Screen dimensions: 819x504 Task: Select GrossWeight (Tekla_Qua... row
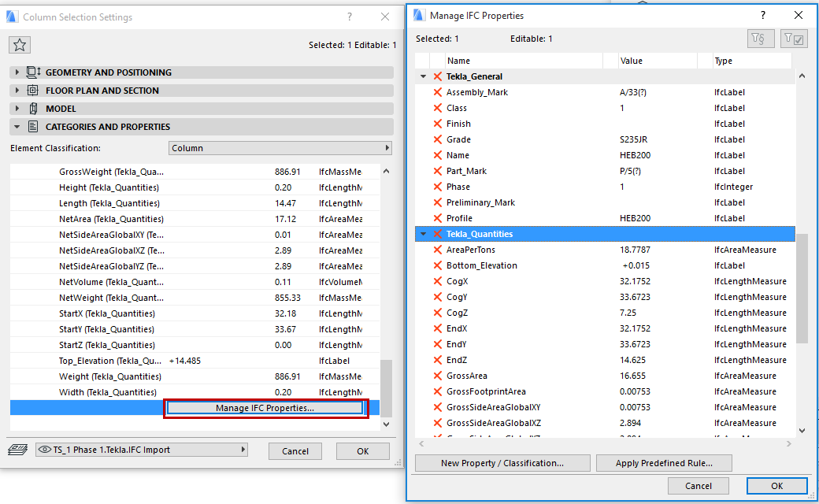pos(195,172)
